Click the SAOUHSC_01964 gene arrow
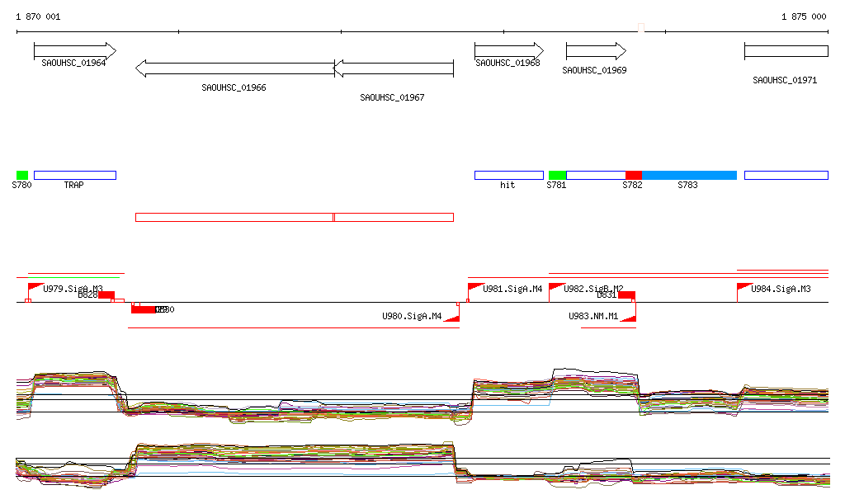The width and height of the screenshot is (845, 504). (x=74, y=51)
